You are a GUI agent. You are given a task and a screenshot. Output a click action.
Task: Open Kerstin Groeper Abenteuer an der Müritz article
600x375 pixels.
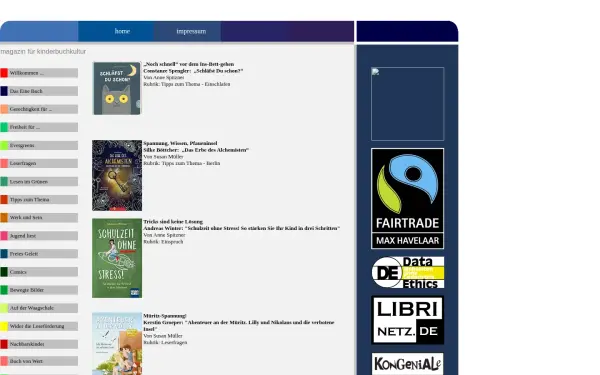[239, 326]
